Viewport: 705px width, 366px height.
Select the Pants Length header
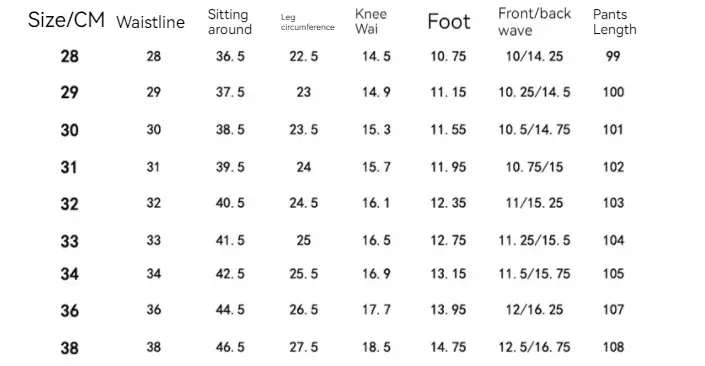coord(615,22)
